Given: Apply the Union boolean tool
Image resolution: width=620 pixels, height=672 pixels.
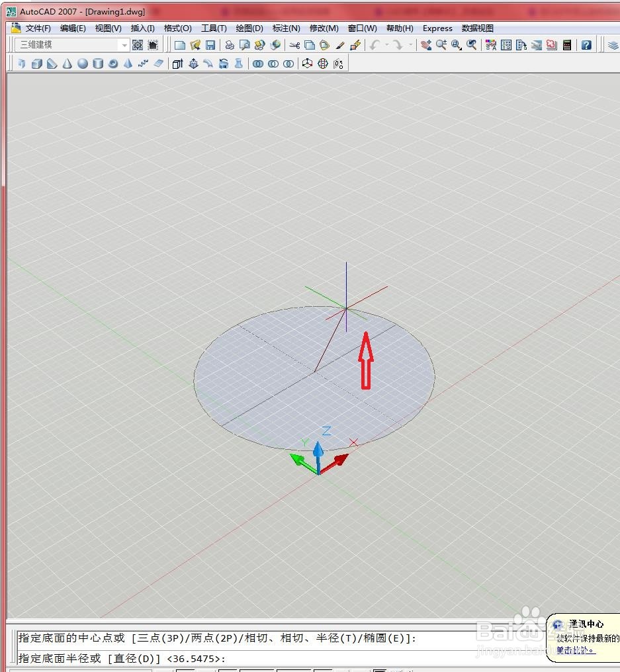Looking at the screenshot, I should coord(258,64).
